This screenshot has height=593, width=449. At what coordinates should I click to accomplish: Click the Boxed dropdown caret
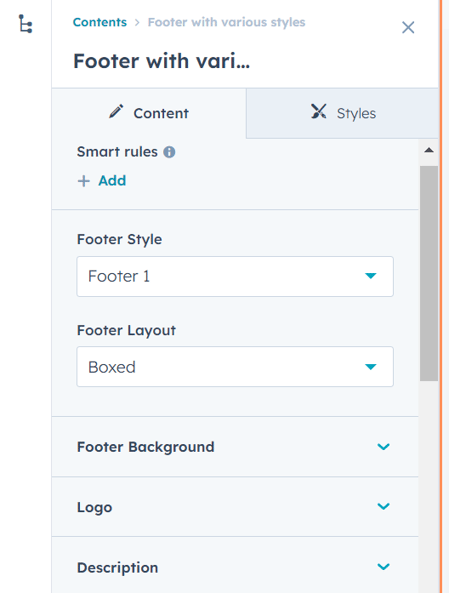tap(371, 366)
